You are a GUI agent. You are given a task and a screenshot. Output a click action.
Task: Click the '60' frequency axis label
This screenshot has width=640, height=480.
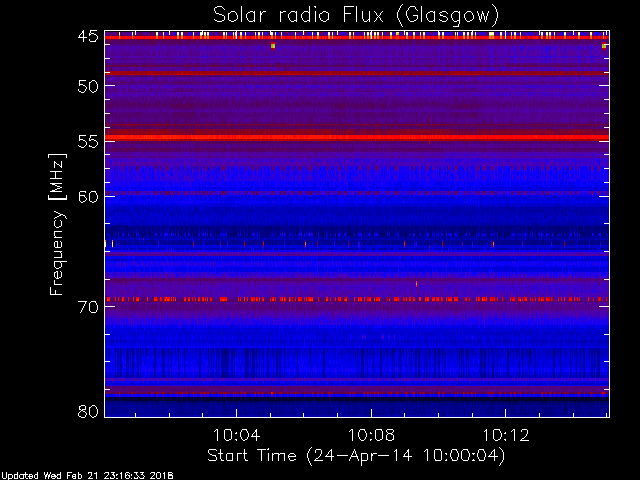pos(88,197)
